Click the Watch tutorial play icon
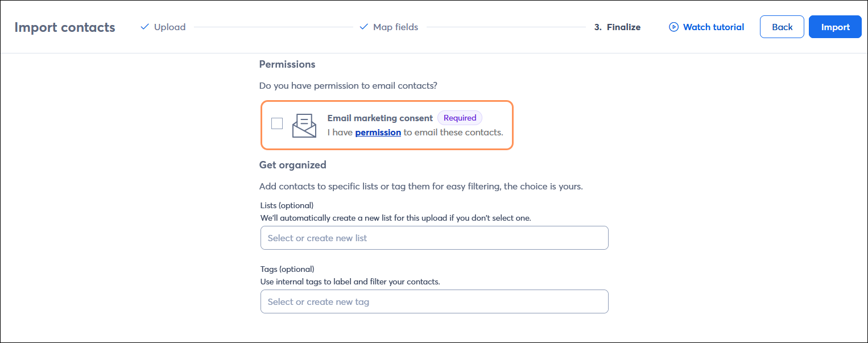Screen dimensions: 868x343 (673, 26)
